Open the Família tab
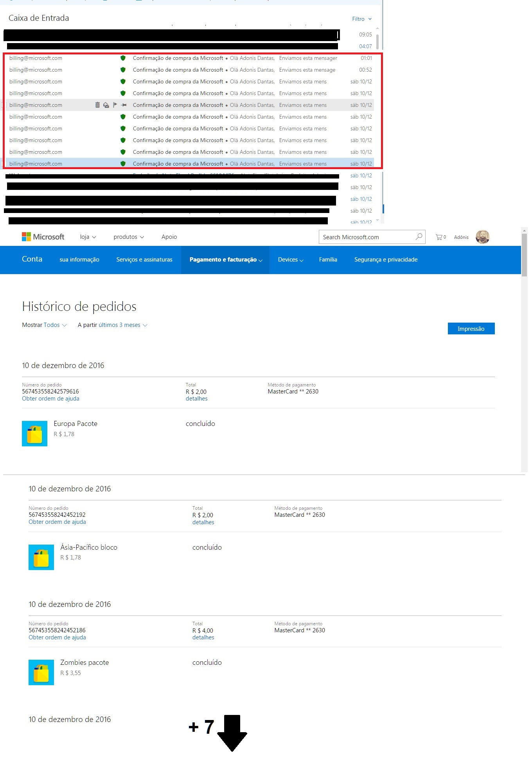This screenshot has height=758, width=532. (x=328, y=260)
